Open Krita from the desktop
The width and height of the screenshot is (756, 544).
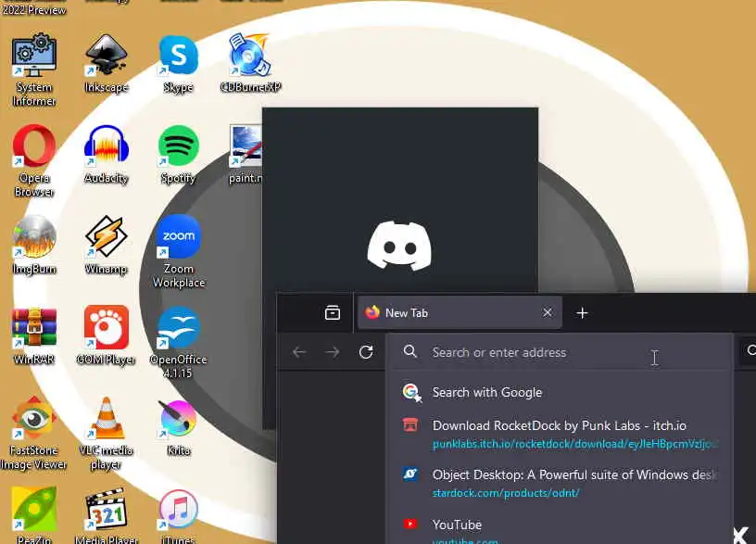pos(179,427)
